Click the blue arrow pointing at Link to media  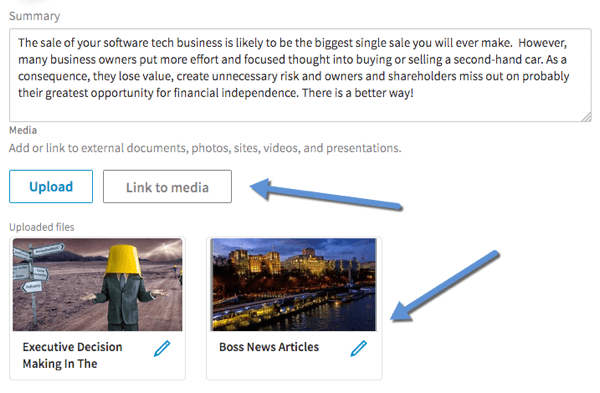click(325, 194)
